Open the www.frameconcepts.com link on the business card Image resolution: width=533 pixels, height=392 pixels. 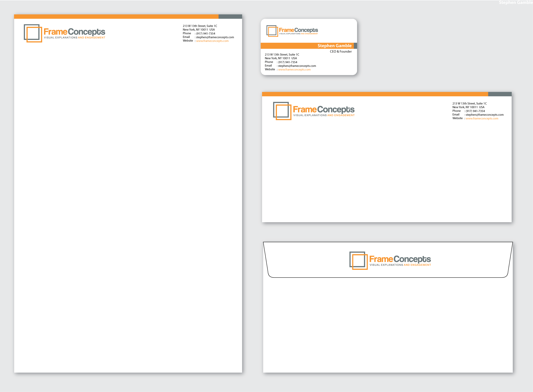[294, 70]
